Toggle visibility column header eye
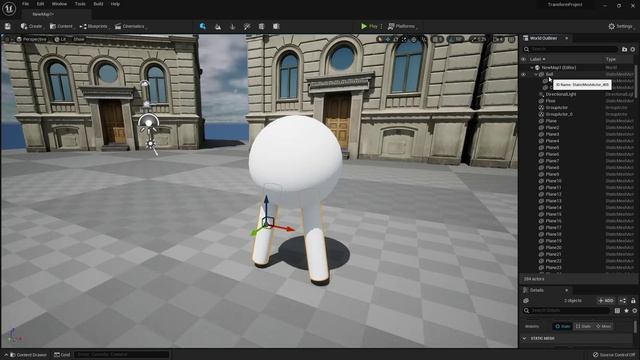The image size is (640, 360). click(523, 59)
